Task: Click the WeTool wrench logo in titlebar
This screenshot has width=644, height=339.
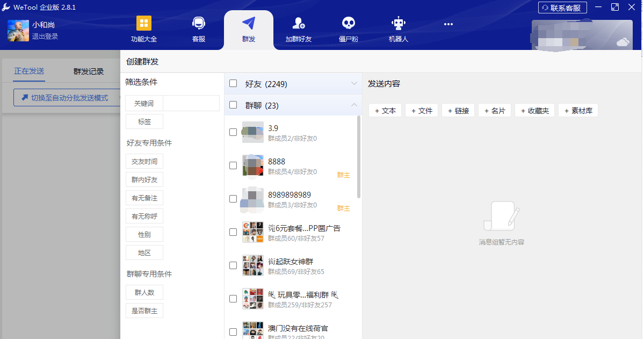Action: click(x=7, y=7)
